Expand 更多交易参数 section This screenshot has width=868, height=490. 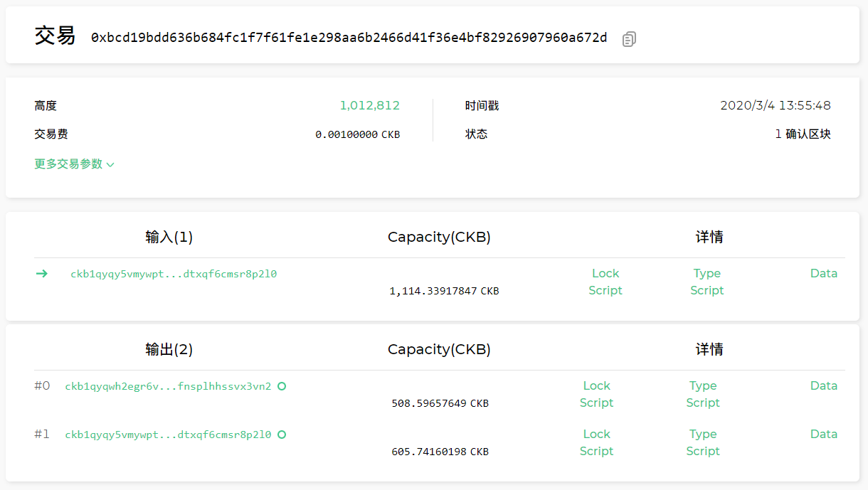pos(74,164)
